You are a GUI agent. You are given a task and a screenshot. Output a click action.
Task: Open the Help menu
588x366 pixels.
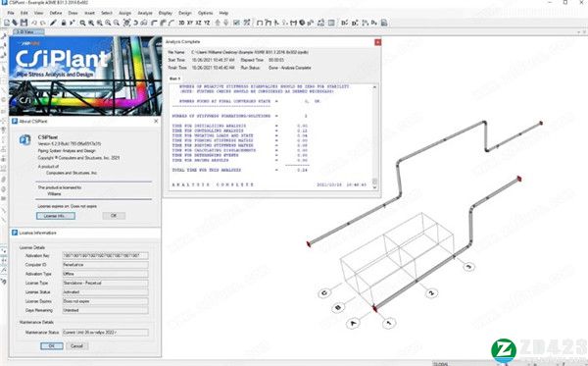pyautogui.click(x=223, y=13)
